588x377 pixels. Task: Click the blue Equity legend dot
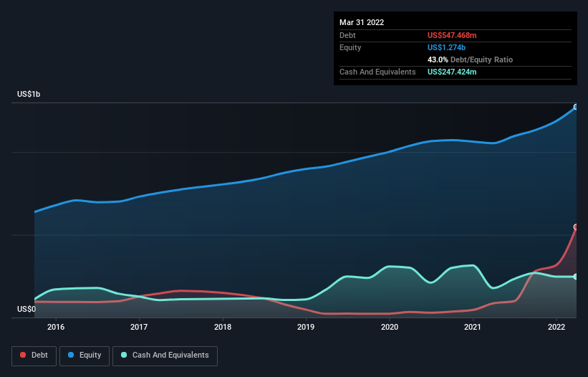71,355
